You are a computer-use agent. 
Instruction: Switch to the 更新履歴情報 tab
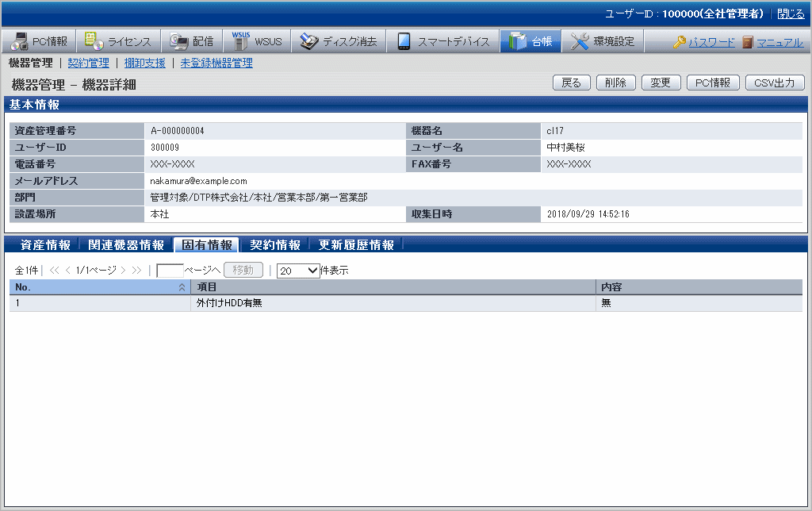(356, 245)
